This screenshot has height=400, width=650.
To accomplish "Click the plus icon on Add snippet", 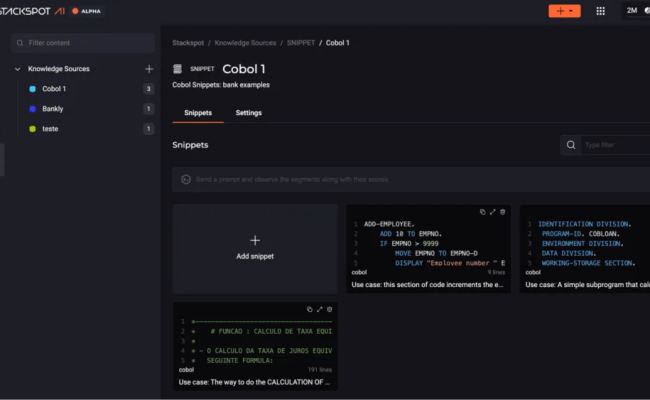I will [x=255, y=240].
